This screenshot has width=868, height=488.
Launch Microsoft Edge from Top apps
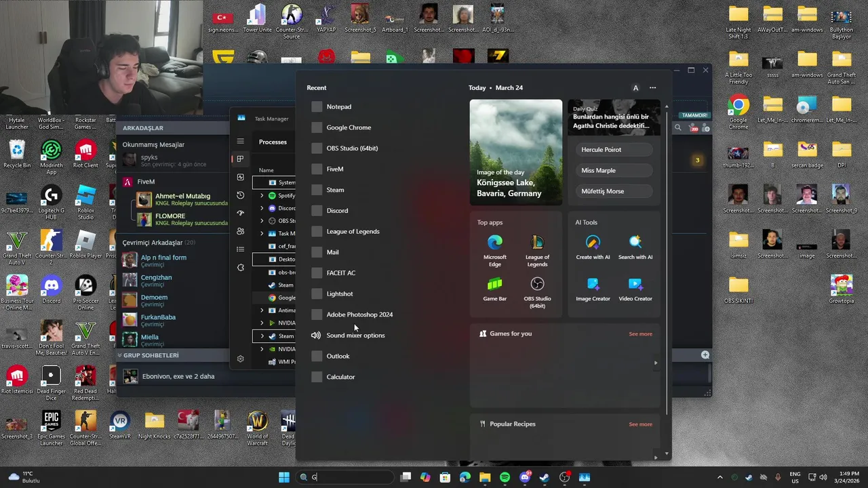495,249
